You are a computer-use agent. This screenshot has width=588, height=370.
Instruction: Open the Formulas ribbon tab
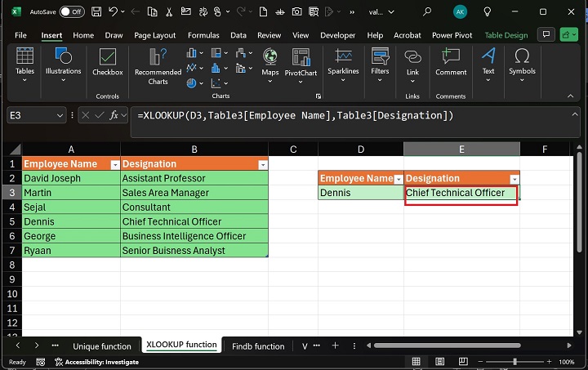pos(203,35)
